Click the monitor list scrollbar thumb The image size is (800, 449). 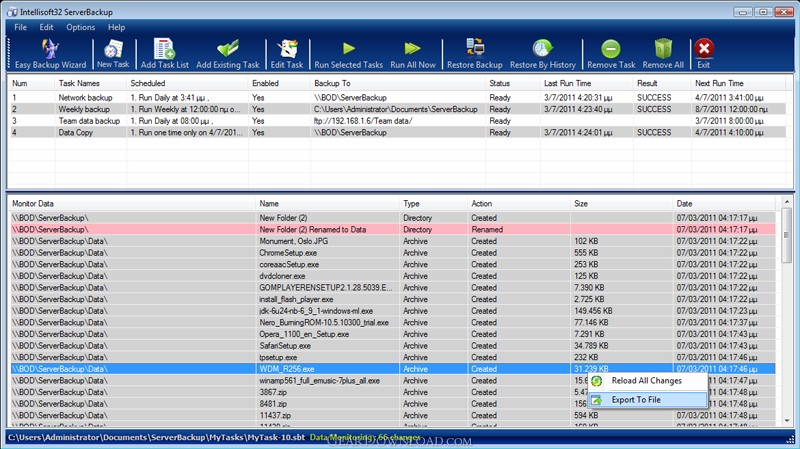pyautogui.click(x=787, y=235)
